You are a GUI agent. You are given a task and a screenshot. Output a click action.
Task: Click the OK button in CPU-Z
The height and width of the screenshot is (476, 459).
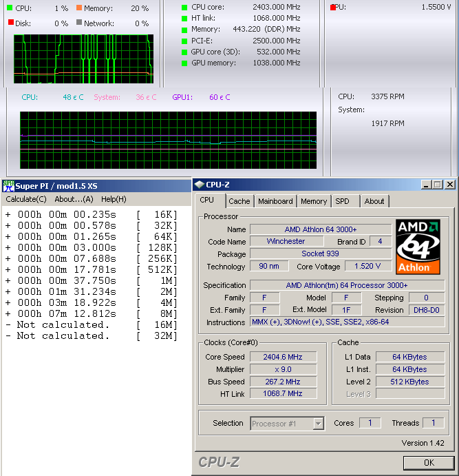429,463
